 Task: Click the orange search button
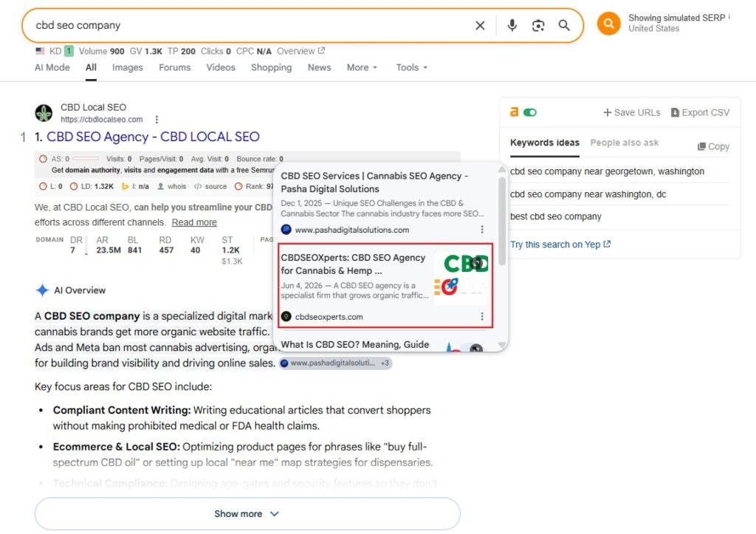tap(608, 24)
